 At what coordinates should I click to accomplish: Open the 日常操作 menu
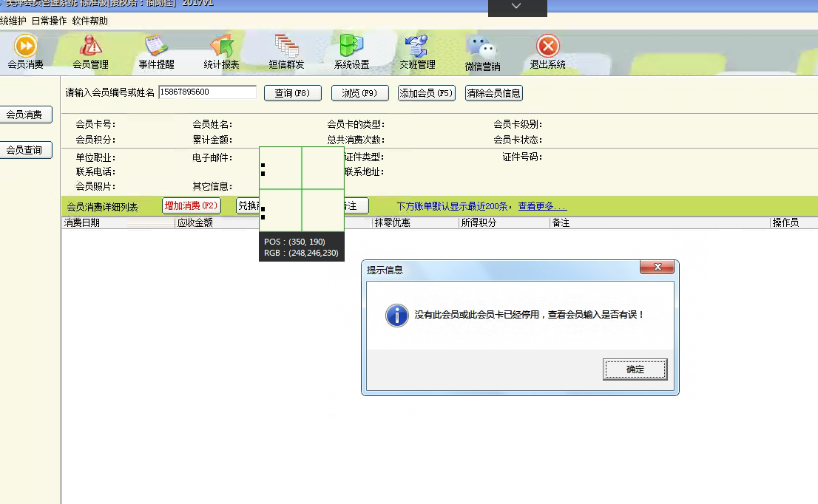click(x=49, y=21)
